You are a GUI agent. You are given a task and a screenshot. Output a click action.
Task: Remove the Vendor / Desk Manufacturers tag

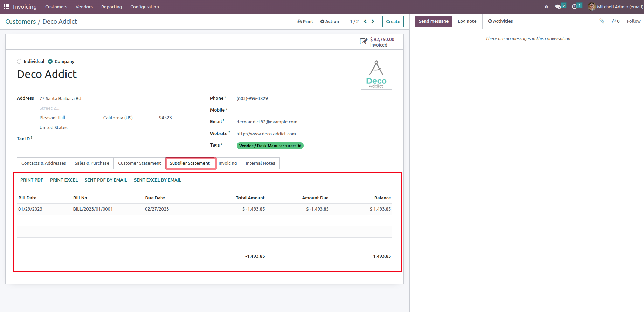299,146
